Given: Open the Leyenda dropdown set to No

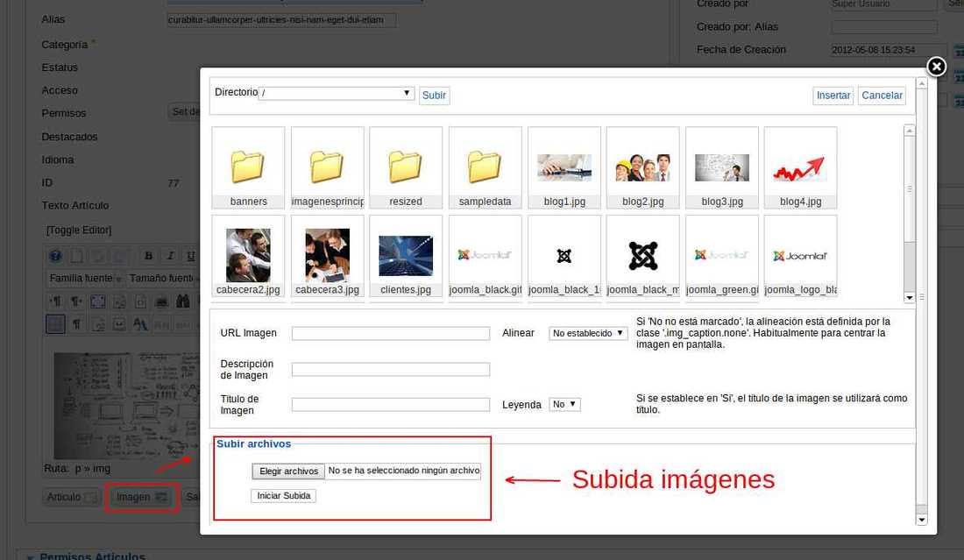Looking at the screenshot, I should click(x=564, y=405).
